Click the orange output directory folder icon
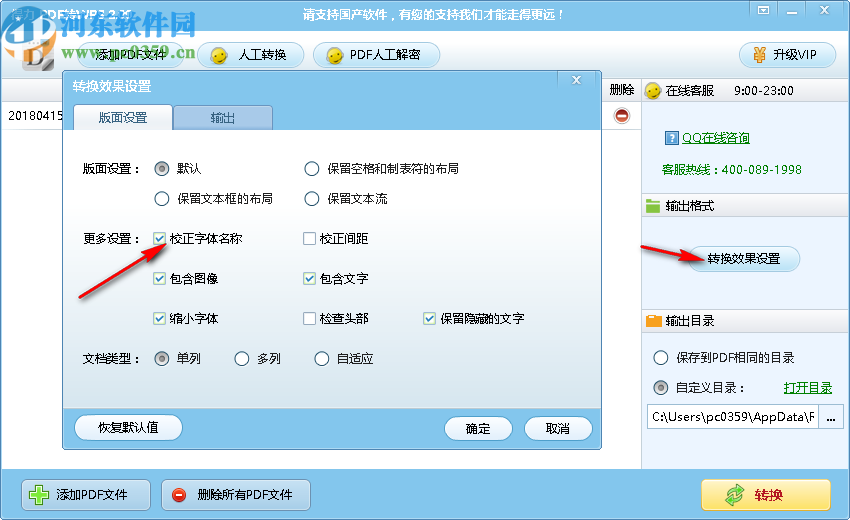This screenshot has width=850, height=520. 654,321
